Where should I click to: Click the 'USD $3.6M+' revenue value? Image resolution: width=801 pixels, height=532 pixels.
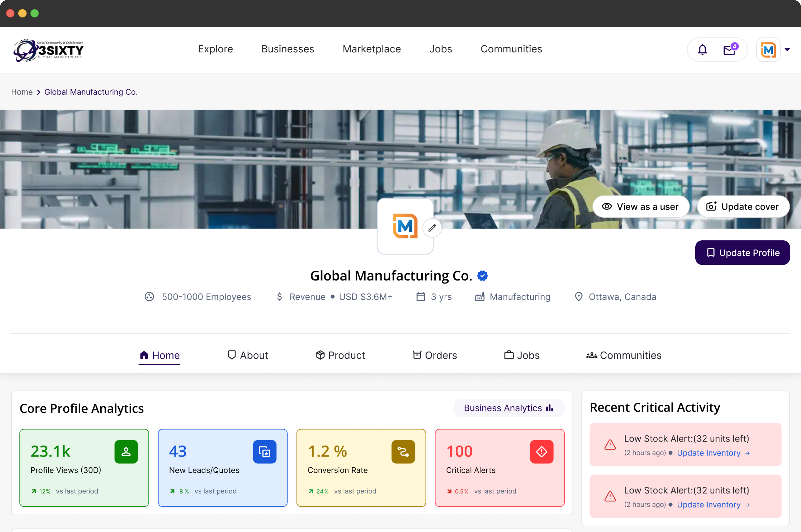click(366, 297)
